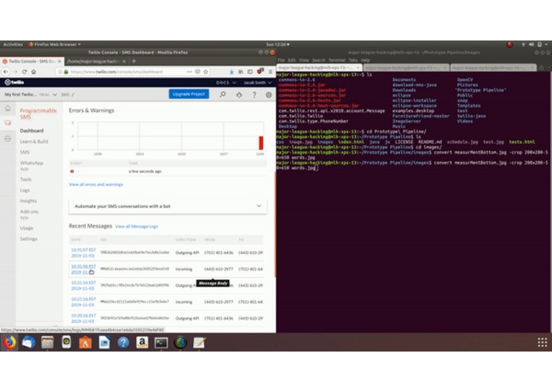Click Activities in the top bar
The width and height of the screenshot is (552, 392).
(13, 44)
